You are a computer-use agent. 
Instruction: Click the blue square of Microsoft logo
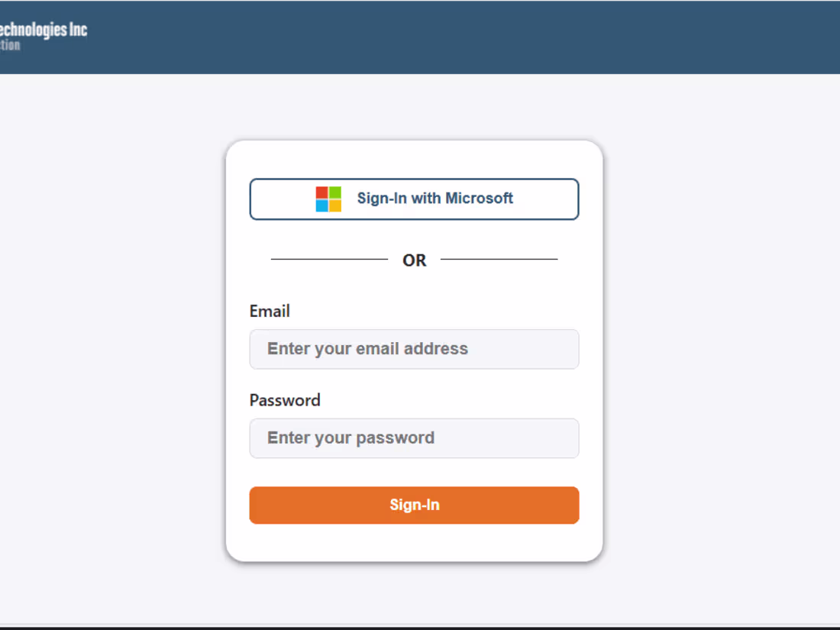tap(322, 205)
